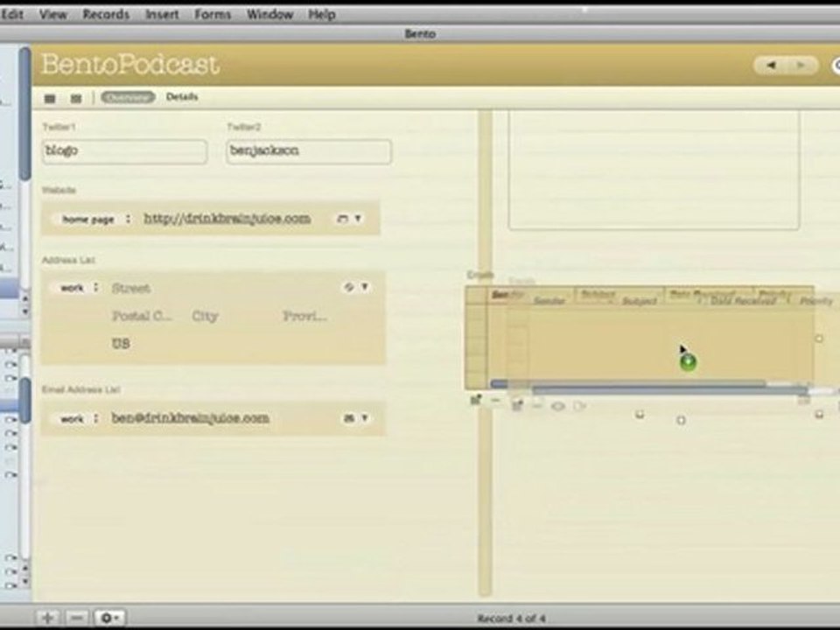This screenshot has width=840, height=630.
Task: Click upper sidebar scrollbar thumb
Action: pyautogui.click(x=24, y=113)
